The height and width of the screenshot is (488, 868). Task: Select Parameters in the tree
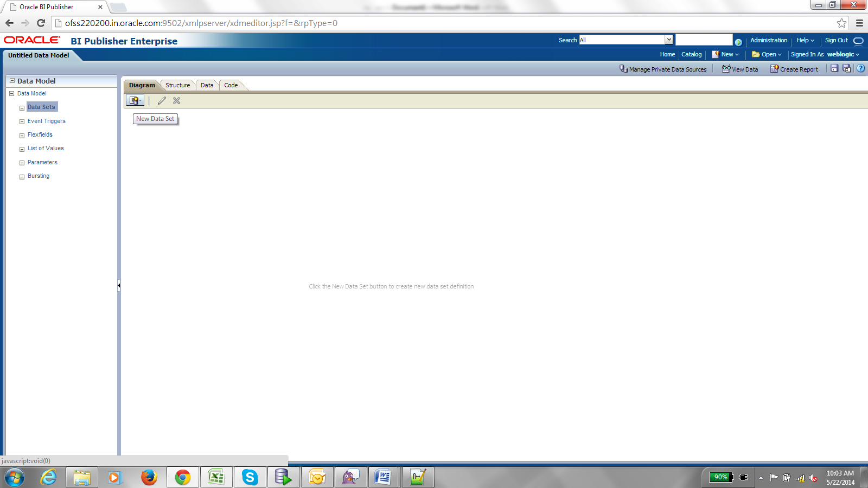(x=42, y=162)
